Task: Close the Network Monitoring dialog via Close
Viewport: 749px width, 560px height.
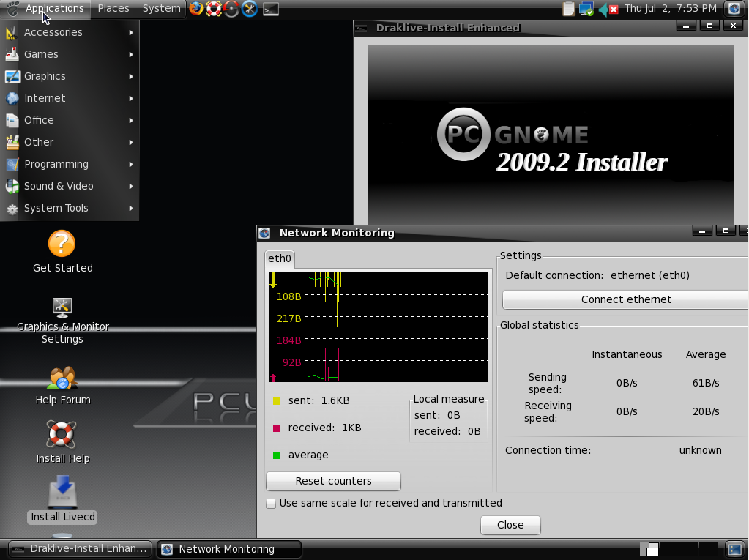Action: [x=510, y=525]
